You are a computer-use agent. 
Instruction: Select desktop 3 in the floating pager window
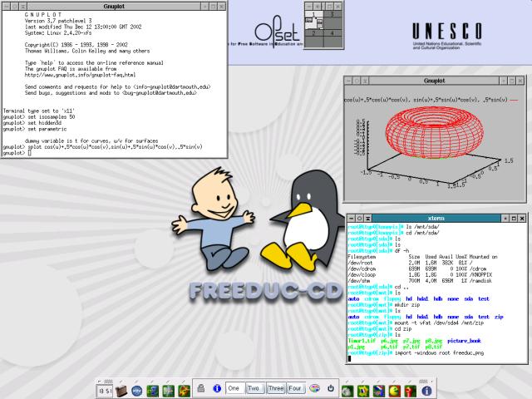click(332, 19)
